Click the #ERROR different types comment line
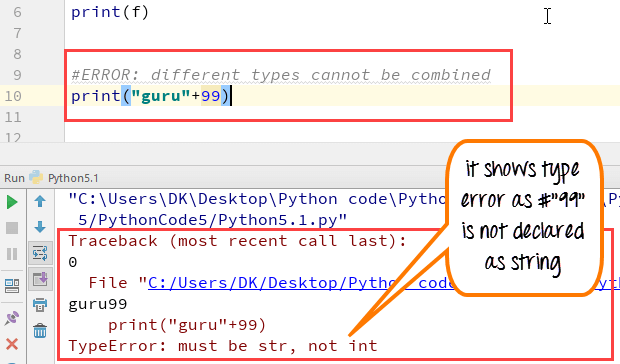The width and height of the screenshot is (620, 364). (281, 75)
